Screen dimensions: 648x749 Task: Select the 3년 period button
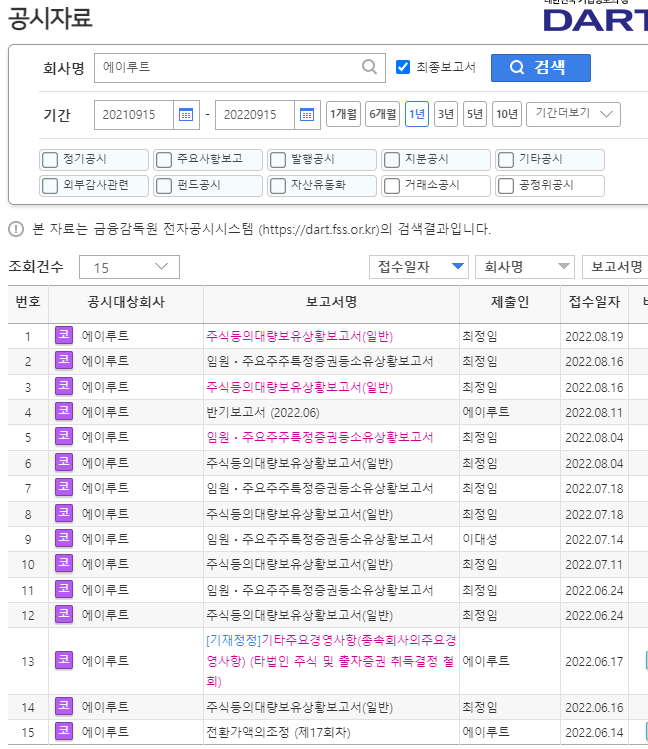446,114
